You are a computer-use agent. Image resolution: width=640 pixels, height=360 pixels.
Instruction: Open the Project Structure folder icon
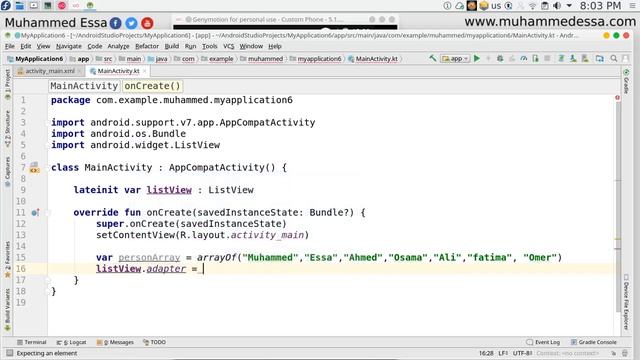[x=600, y=58]
